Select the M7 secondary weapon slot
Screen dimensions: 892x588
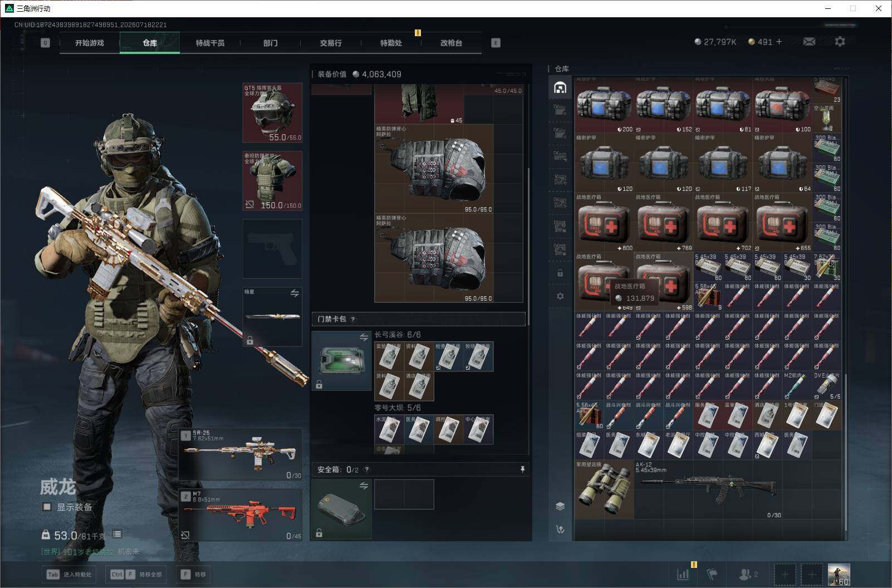pos(241,515)
